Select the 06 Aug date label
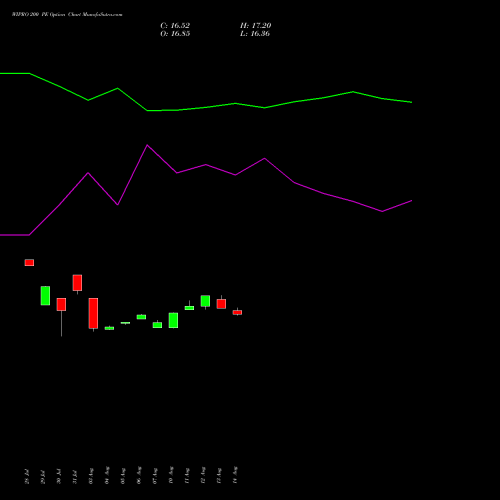The image size is (500, 500). [x=139, y=475]
